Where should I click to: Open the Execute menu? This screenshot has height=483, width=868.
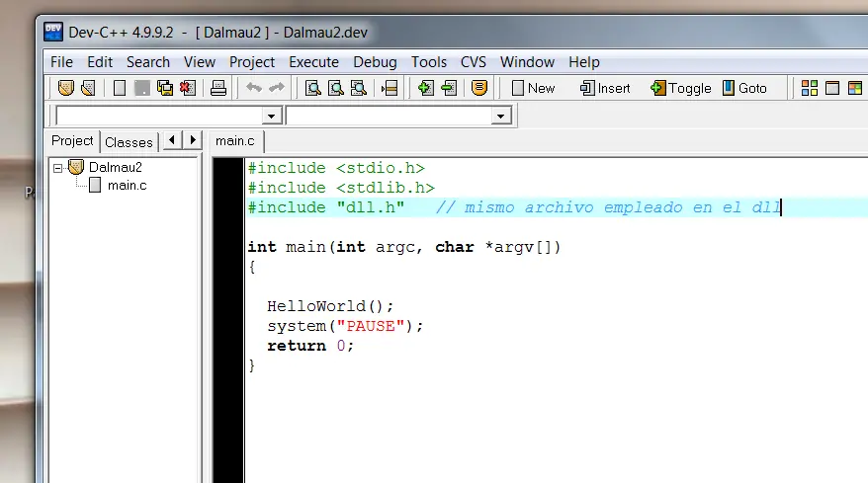coord(313,62)
